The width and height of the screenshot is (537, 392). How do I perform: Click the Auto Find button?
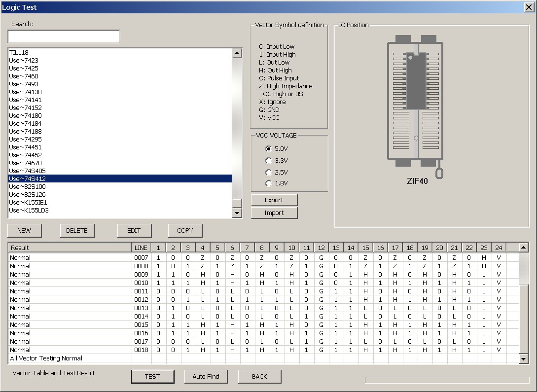coord(206,377)
